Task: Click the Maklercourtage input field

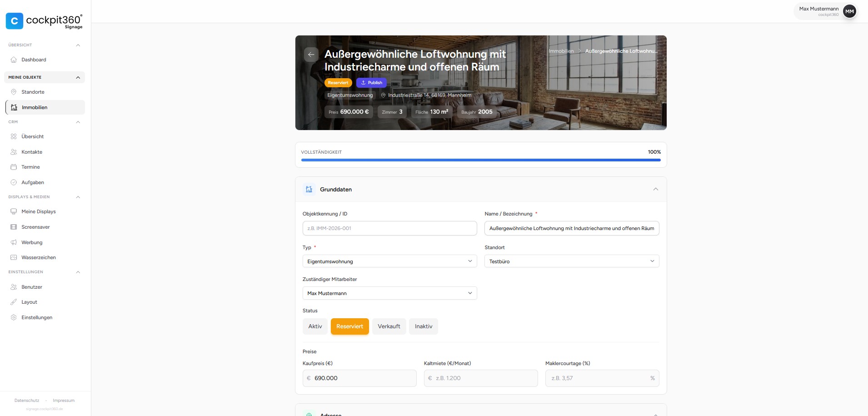Action: [602, 378]
